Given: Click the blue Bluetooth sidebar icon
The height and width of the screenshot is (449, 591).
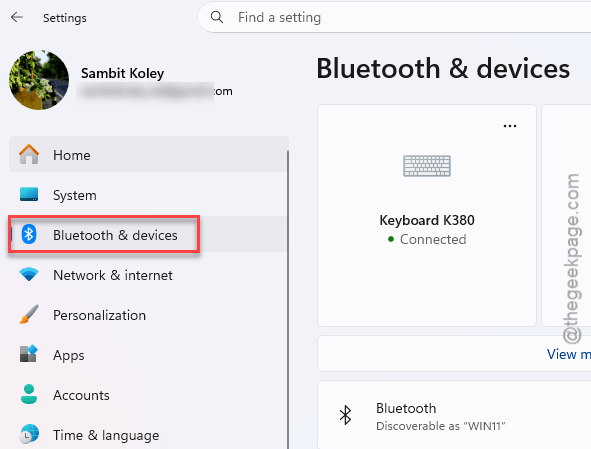Looking at the screenshot, I should pos(29,234).
